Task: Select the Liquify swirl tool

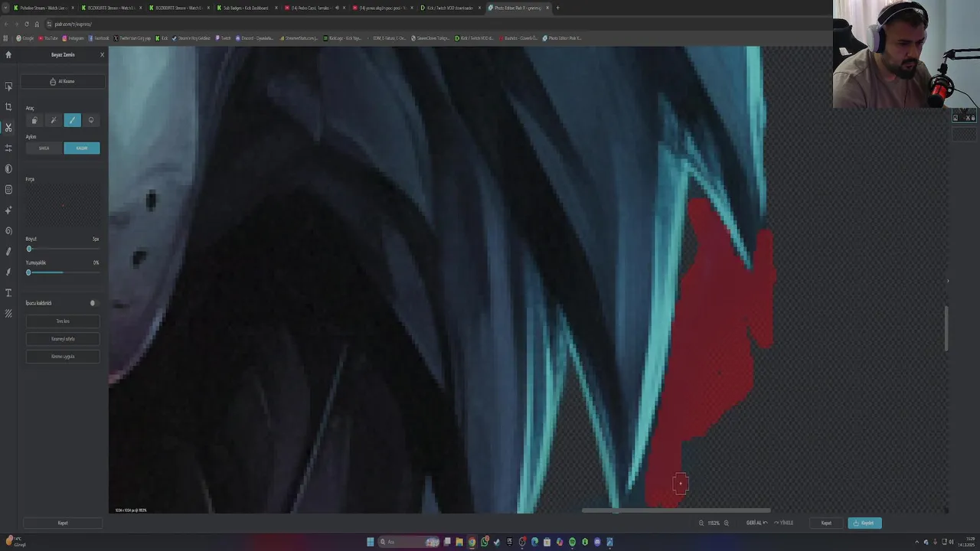Action: point(8,230)
